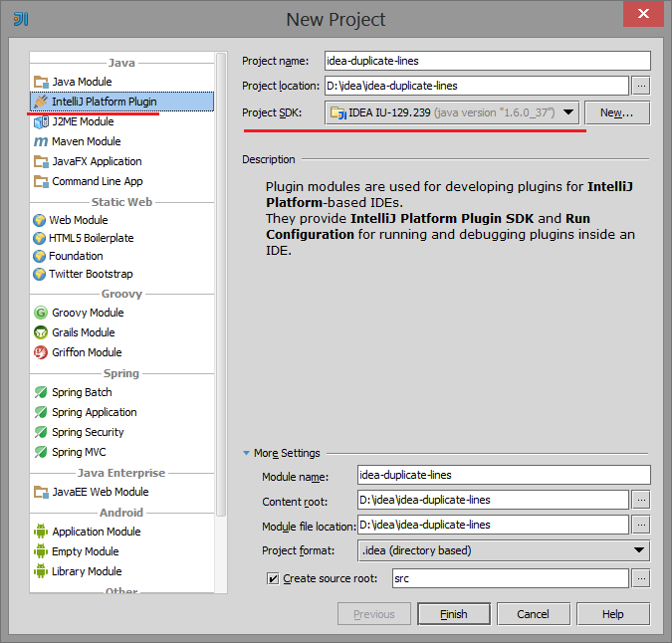Click the Spring MVC leaf icon

[41, 452]
